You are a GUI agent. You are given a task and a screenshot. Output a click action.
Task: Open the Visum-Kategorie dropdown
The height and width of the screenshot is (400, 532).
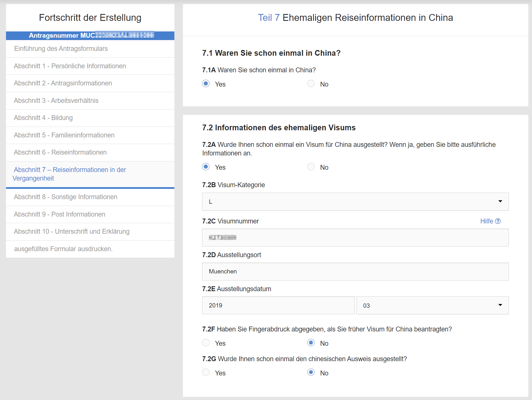(x=355, y=202)
